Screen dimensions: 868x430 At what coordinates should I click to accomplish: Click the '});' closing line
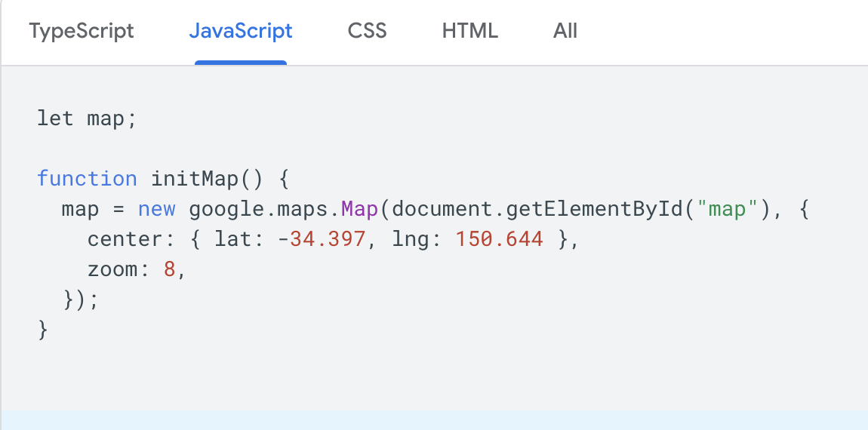[81, 300]
